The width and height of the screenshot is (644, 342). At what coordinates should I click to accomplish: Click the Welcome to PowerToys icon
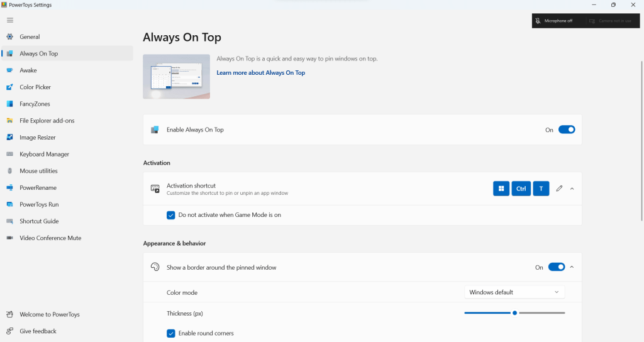(10, 314)
